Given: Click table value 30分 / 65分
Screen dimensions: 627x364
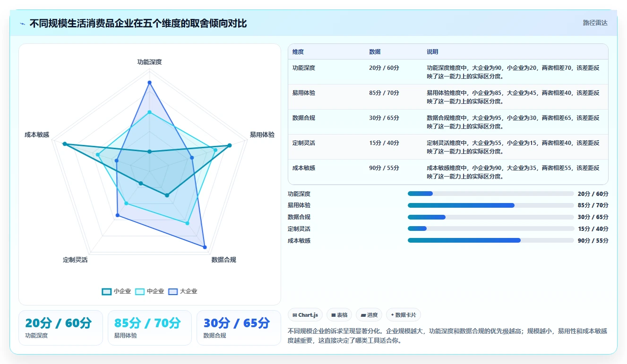Looking at the screenshot, I should [x=384, y=118].
